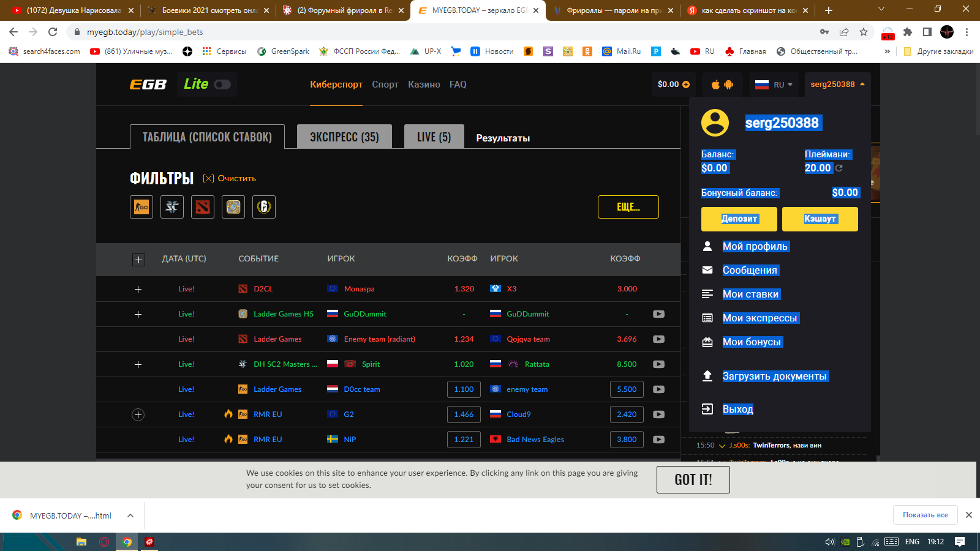
Task: Toggle the Lite mode switch
Action: point(222,84)
